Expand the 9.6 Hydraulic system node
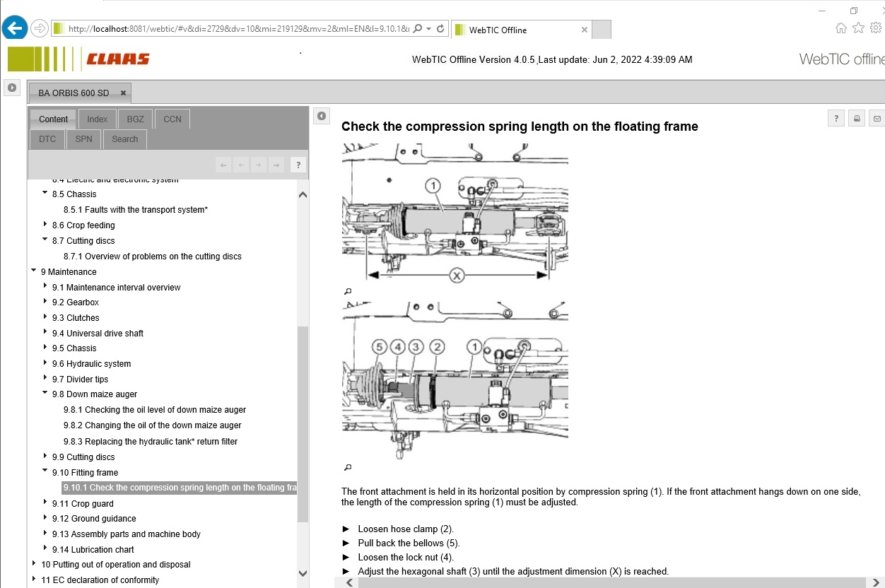885x588 pixels. point(45,363)
